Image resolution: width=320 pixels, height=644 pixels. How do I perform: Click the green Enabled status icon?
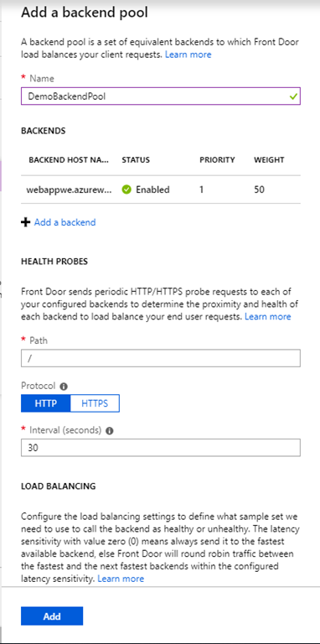pos(126,190)
